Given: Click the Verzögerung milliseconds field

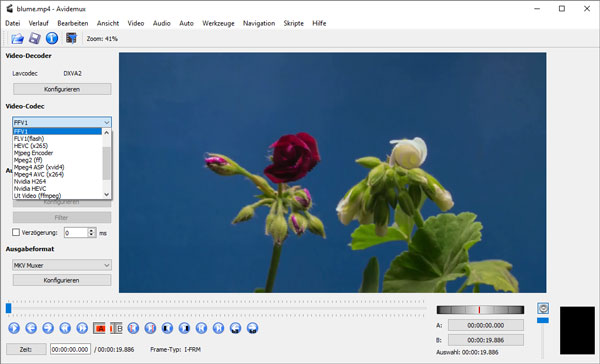Looking at the screenshot, I should [76, 232].
